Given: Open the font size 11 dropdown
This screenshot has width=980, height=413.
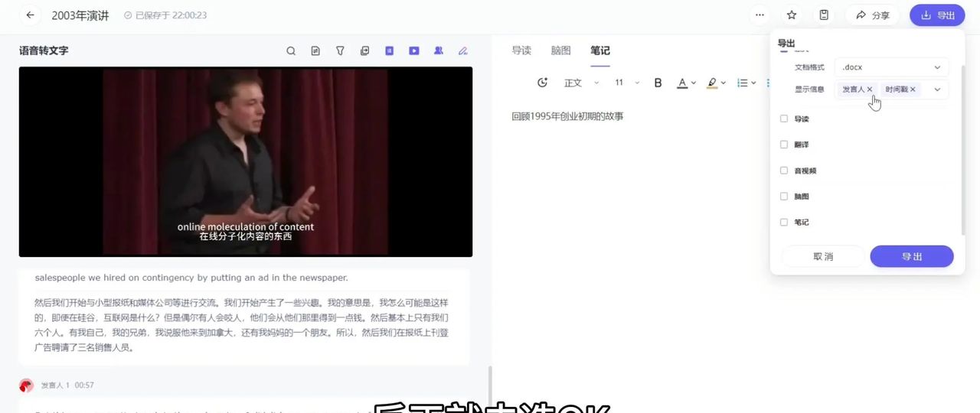Looking at the screenshot, I should tap(627, 83).
